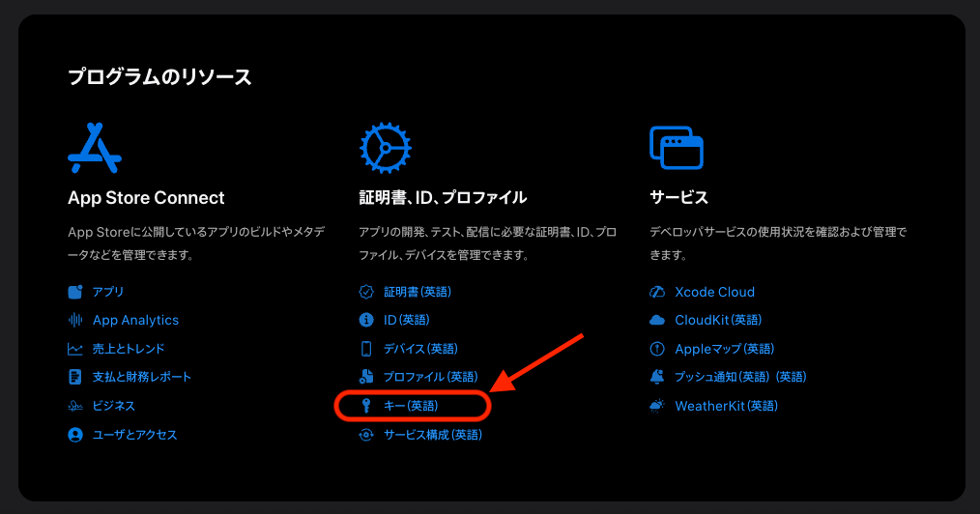This screenshot has height=514, width=980.
Task: Click the compass icon beside Appleマップ(英語)
Action: click(657, 349)
